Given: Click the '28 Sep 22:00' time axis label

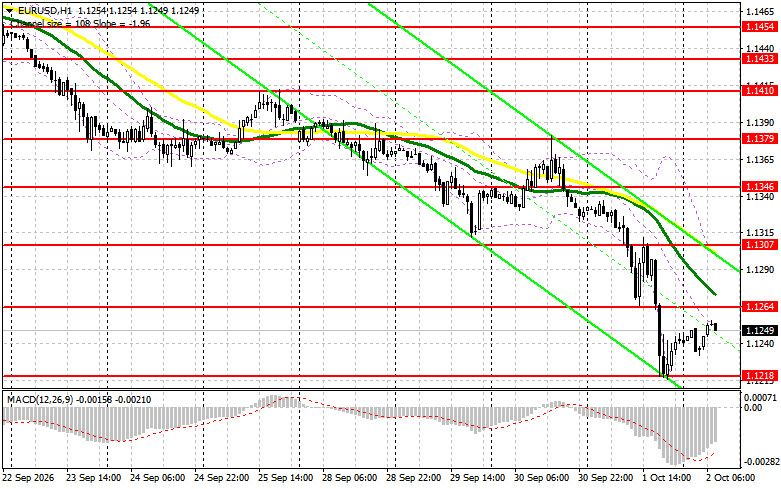Looking at the screenshot, I should (x=414, y=478).
